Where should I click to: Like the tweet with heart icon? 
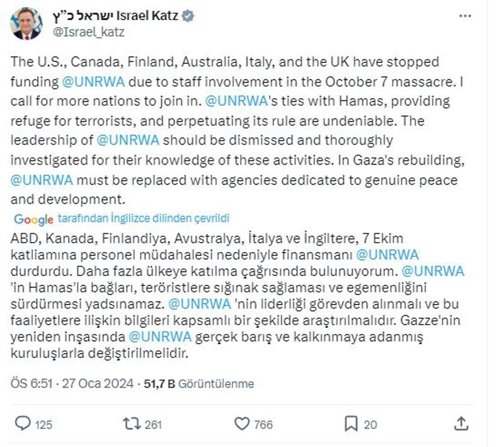point(242,424)
